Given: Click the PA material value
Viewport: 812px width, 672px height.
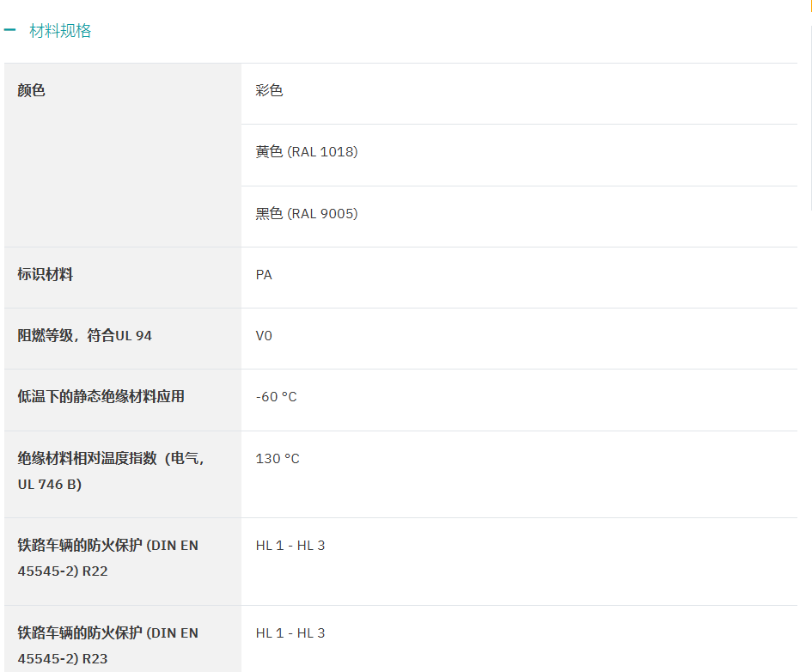Looking at the screenshot, I should 264,275.
